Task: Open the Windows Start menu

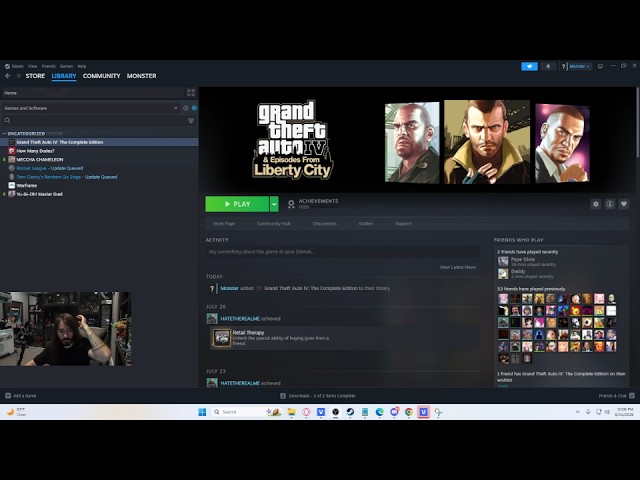Action: tap(202, 412)
